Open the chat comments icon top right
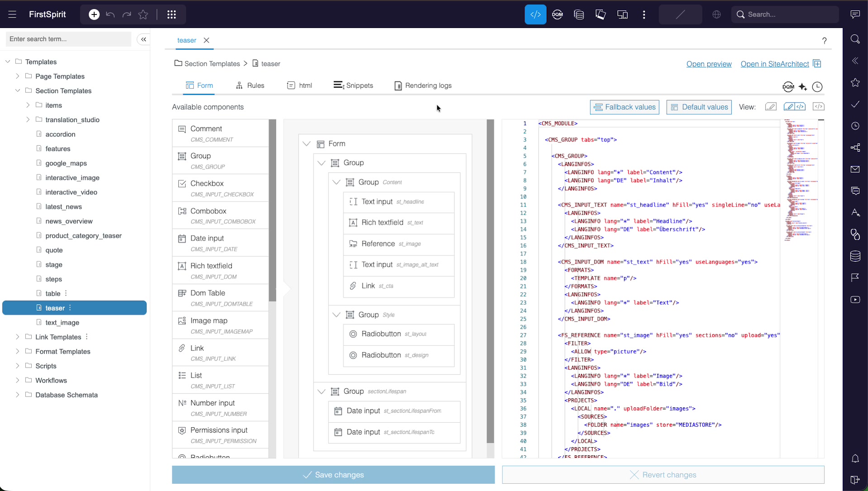Screen dimensions: 868x491 855,14
